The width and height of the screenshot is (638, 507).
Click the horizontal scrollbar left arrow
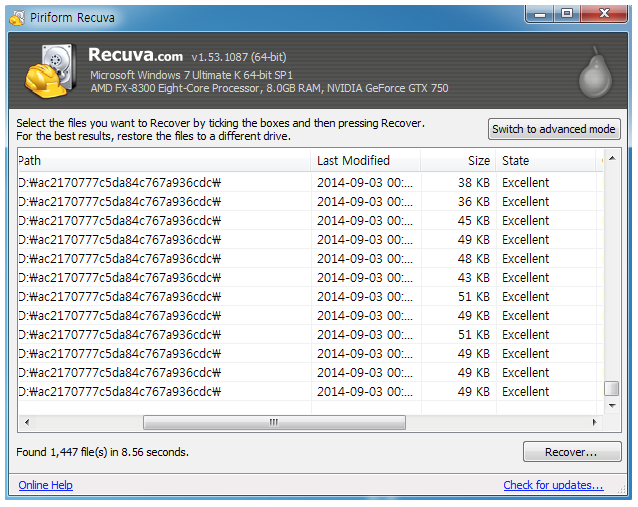pyautogui.click(x=27, y=422)
